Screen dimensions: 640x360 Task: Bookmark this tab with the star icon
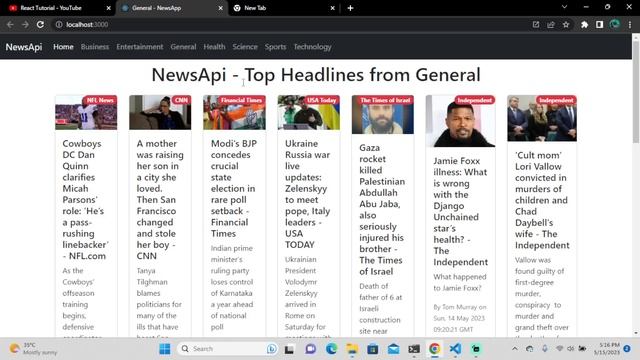[566, 24]
